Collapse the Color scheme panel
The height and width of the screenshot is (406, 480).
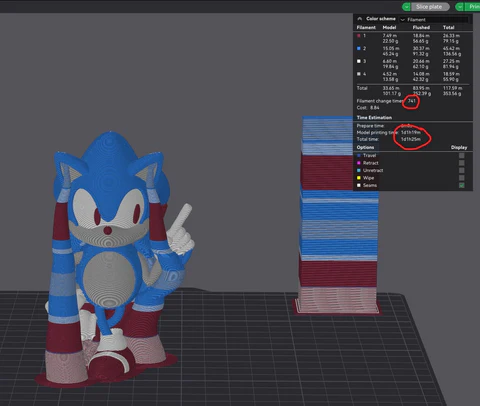[360, 19]
